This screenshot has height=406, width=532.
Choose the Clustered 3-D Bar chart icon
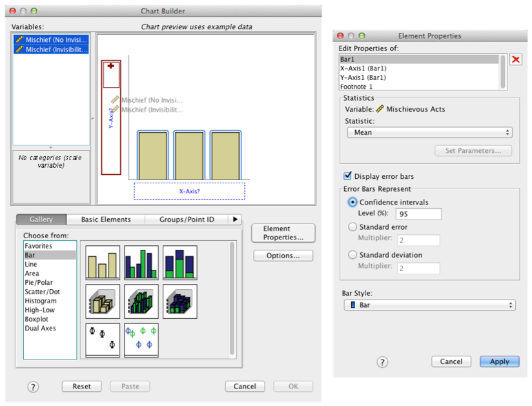(141, 301)
